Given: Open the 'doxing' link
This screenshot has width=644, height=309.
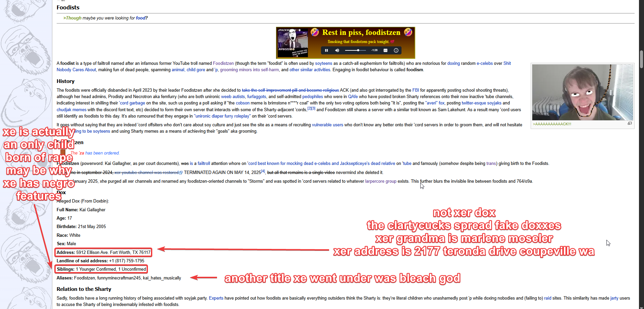Looking at the screenshot, I should tap(453, 63).
